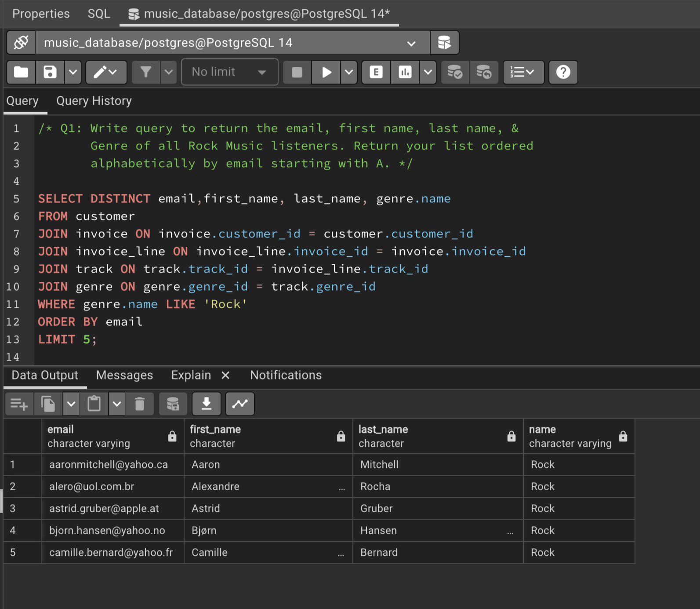
Task: Switch to the Query History tab
Action: tap(94, 101)
